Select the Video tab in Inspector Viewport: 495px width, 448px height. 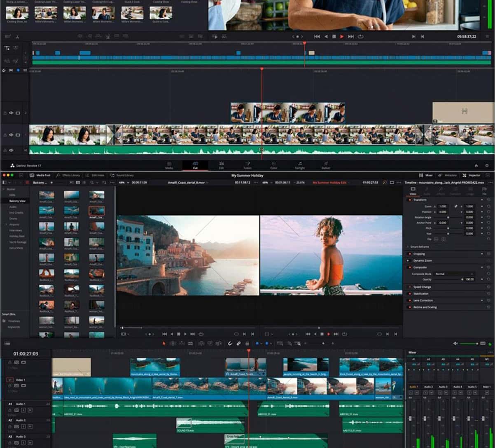click(x=413, y=190)
